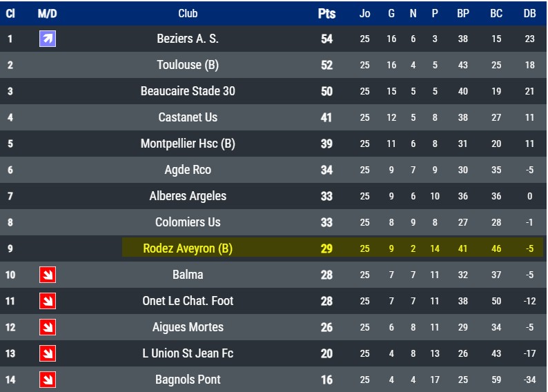The width and height of the screenshot is (548, 392).
Task: Open the Alberes Argeles club link
Action: coord(188,196)
